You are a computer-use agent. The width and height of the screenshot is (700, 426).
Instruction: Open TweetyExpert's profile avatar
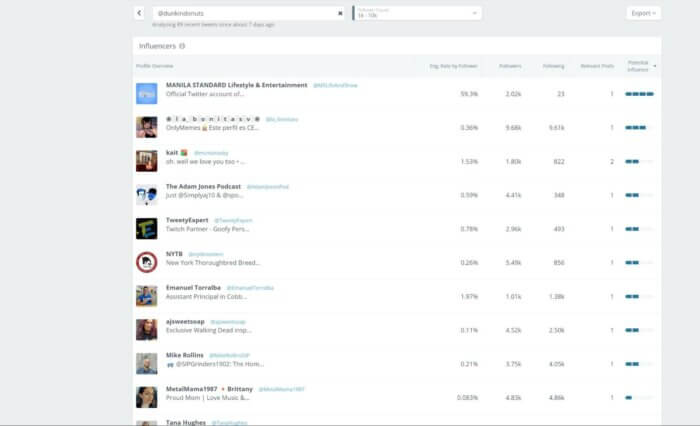(x=146, y=229)
